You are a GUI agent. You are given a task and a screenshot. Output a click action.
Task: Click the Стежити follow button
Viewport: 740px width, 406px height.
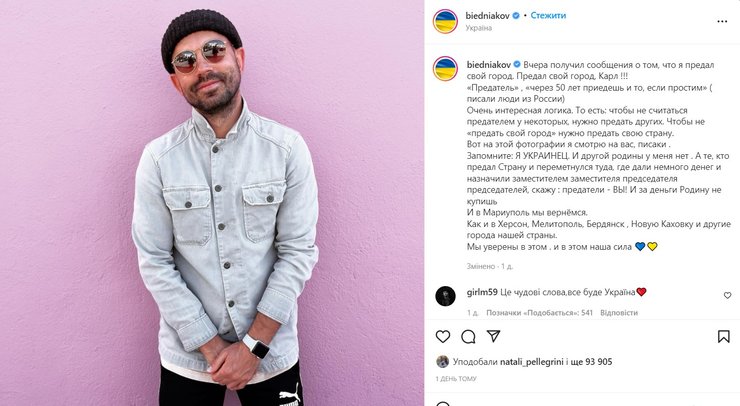click(x=548, y=16)
